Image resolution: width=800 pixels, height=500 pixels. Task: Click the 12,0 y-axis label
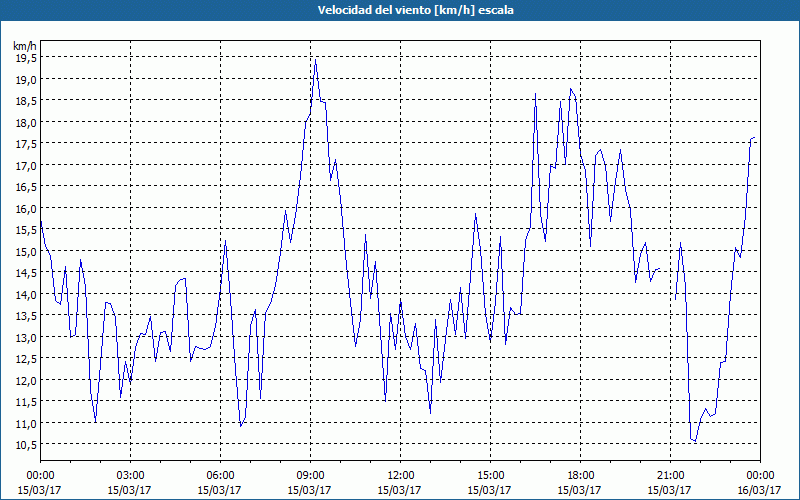pos(27,380)
